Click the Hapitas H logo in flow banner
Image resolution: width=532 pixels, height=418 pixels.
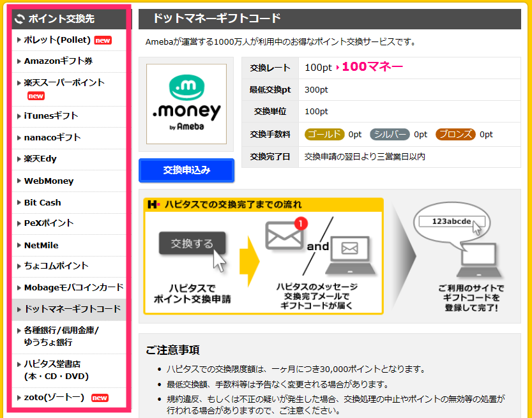(154, 204)
